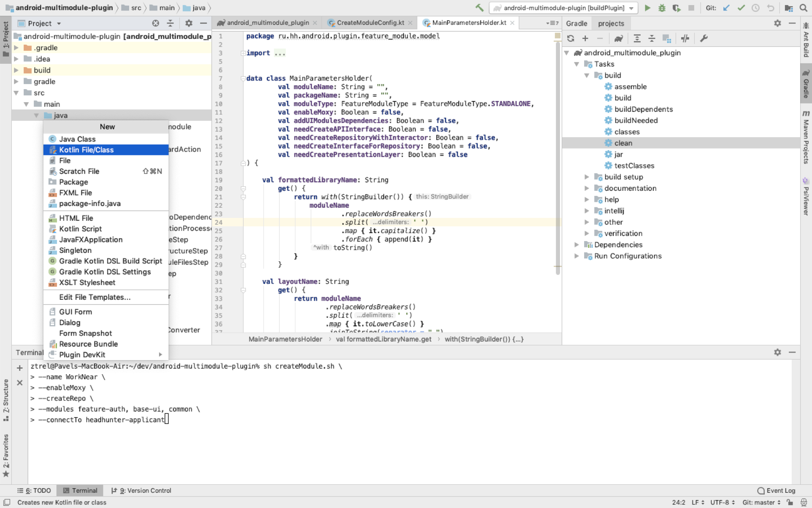Show the hidden editor tabs list dropdown
The height and width of the screenshot is (508, 812).
[x=552, y=23]
